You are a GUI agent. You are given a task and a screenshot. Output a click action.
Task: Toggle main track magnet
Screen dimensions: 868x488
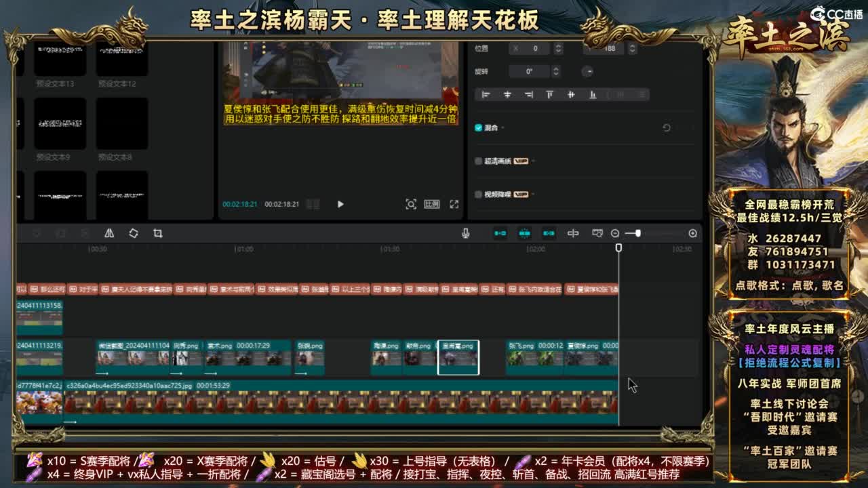pos(500,233)
